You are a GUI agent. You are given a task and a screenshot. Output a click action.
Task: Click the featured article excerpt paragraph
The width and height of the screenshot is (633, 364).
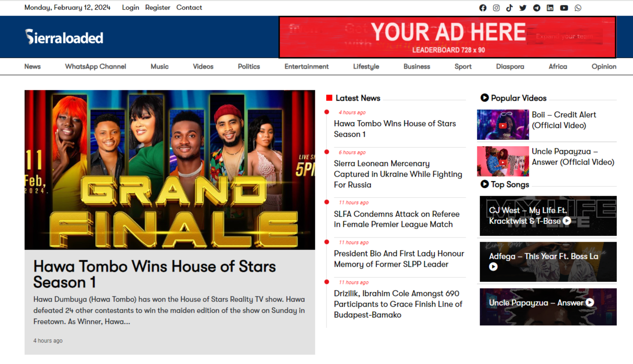point(169,310)
